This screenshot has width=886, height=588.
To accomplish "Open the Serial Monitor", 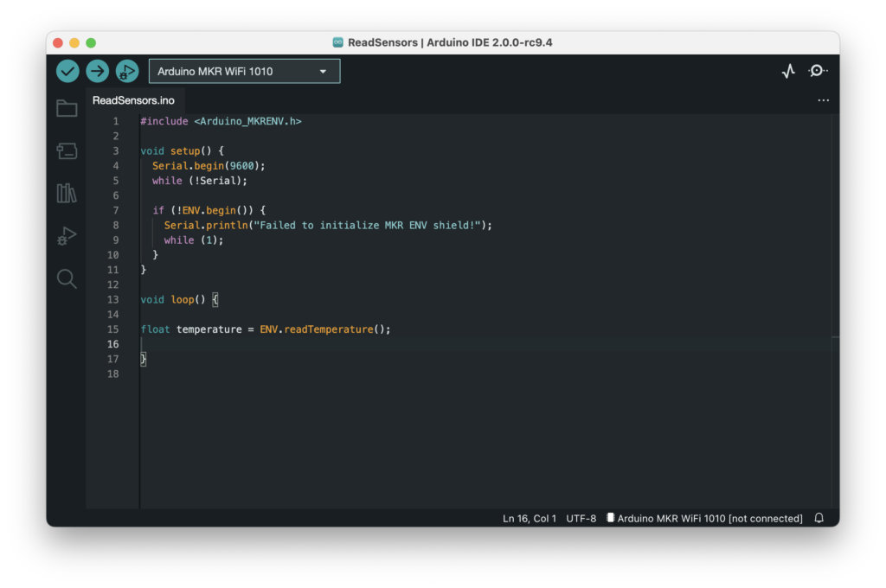I will [x=818, y=71].
